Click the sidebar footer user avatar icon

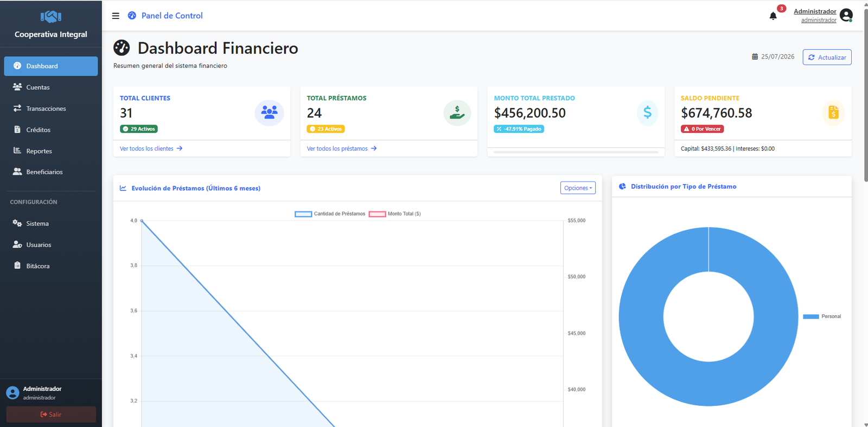click(12, 393)
